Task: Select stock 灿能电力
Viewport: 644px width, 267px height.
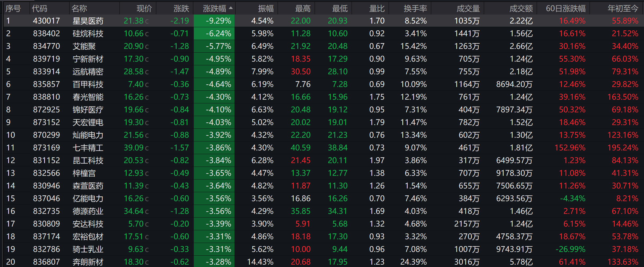Action: pos(88,135)
